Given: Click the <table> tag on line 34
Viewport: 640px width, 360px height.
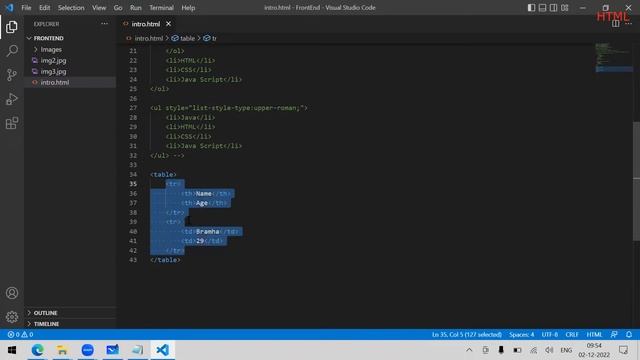Looking at the screenshot, I should 163,174.
